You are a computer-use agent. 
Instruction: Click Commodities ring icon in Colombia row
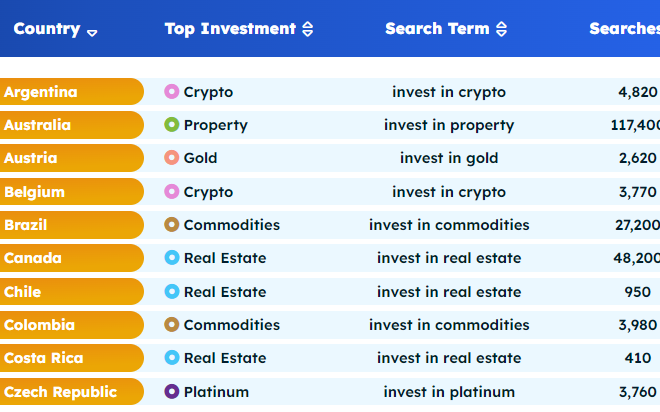click(x=171, y=325)
